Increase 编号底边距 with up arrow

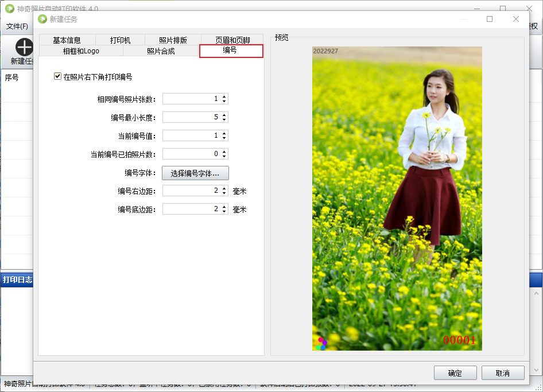(x=224, y=207)
